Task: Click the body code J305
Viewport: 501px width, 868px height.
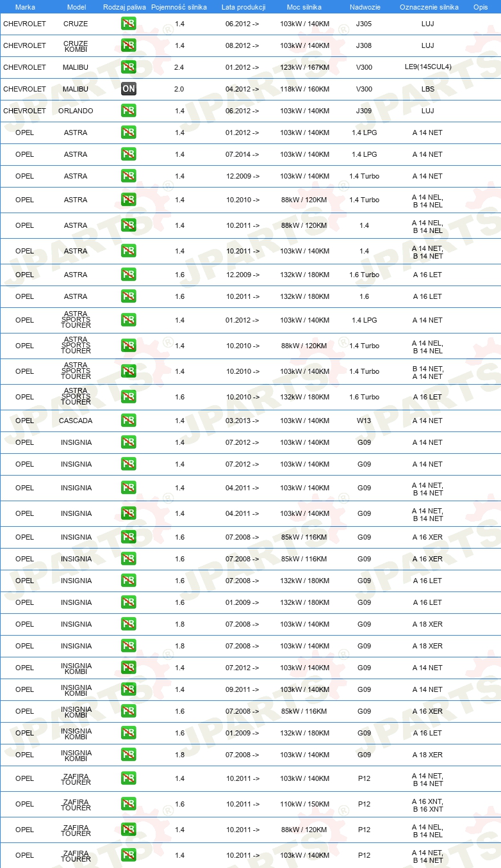Action: (364, 24)
